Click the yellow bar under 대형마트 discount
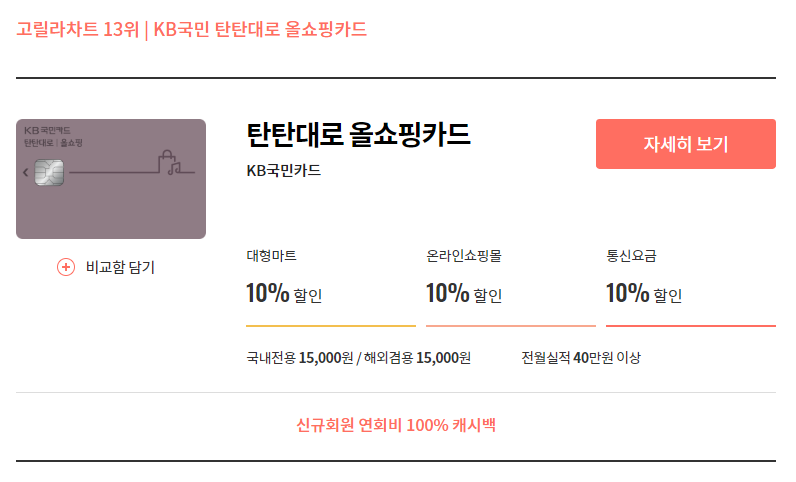This screenshot has width=796, height=482. pyautogui.click(x=331, y=326)
